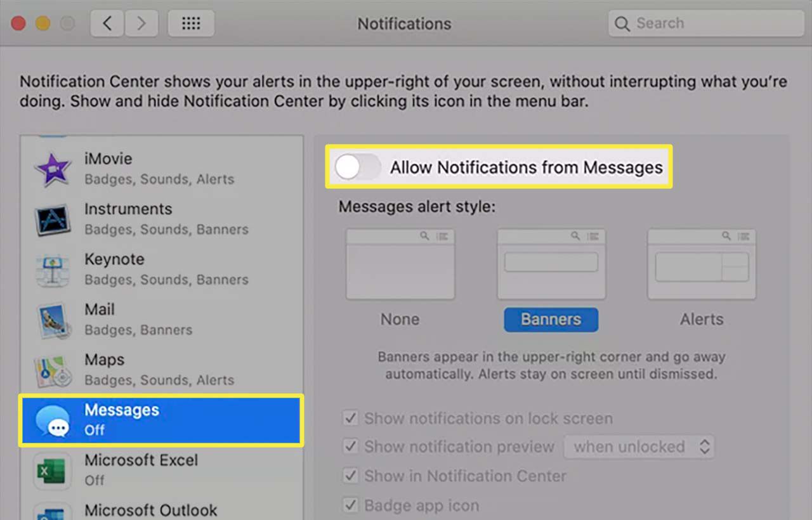
Task: Click the show all preferences grid icon
Action: [191, 24]
